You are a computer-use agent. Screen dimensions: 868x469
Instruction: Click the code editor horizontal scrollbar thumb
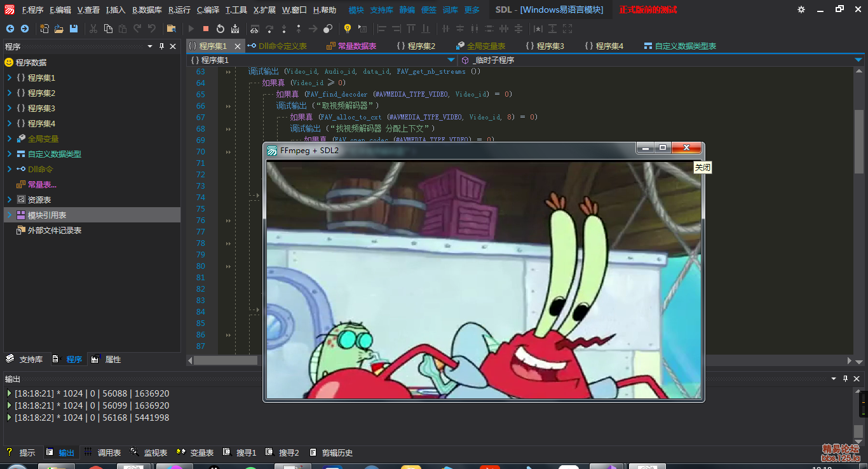226,360
